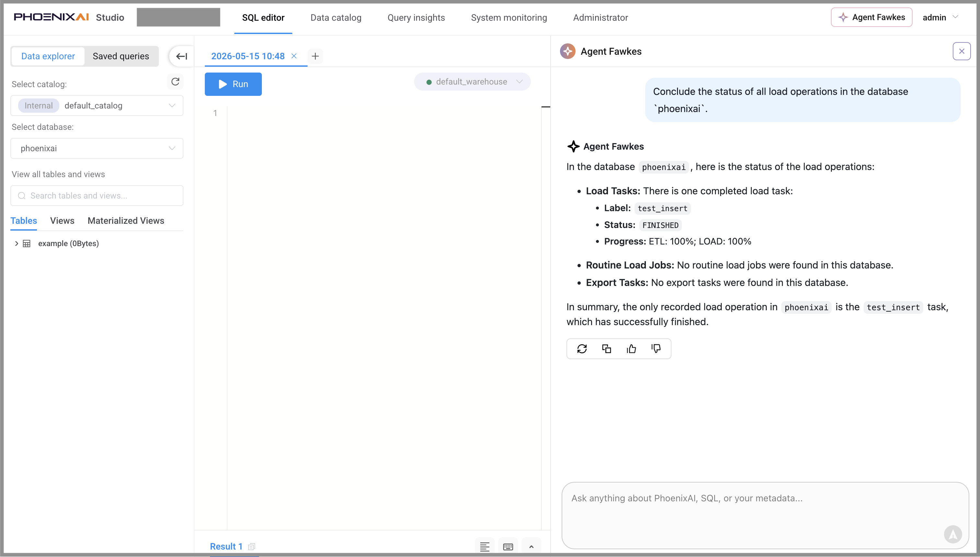Viewport: 980px width, 557px height.
Task: Click the Internal catalog badge
Action: point(39,106)
